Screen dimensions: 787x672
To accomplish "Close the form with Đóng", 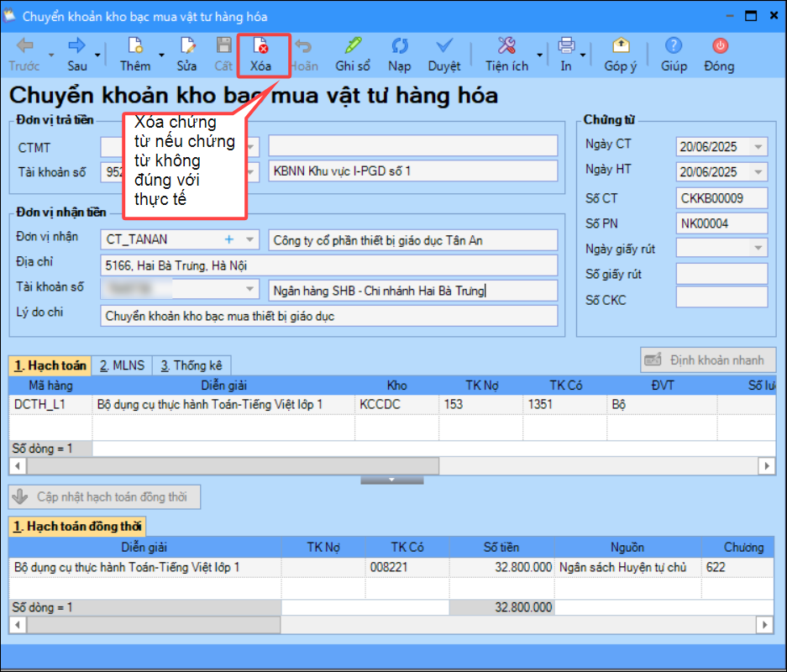I will pyautogui.click(x=719, y=55).
